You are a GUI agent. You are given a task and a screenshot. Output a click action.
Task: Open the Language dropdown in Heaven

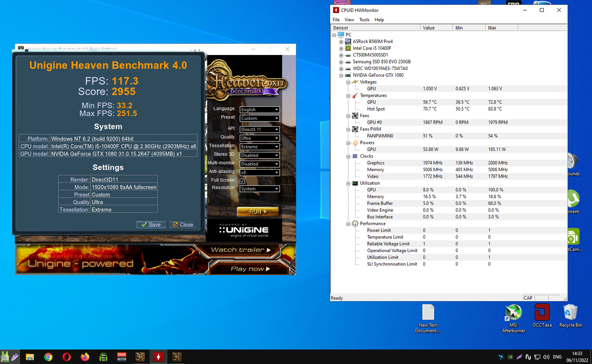pyautogui.click(x=259, y=110)
